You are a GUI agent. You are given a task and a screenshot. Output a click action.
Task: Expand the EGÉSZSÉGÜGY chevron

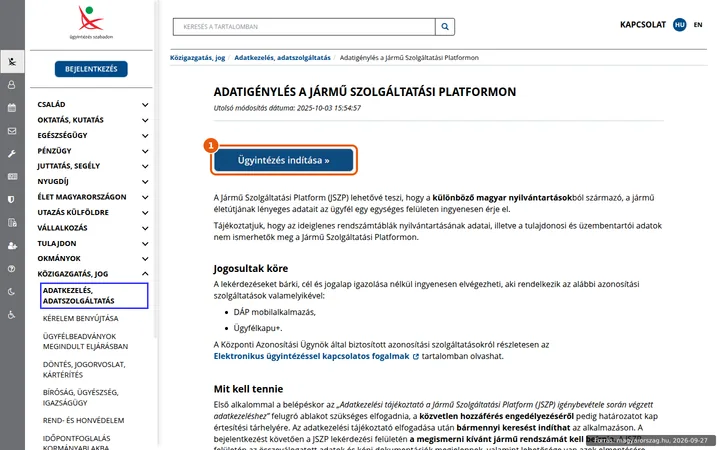(x=145, y=135)
